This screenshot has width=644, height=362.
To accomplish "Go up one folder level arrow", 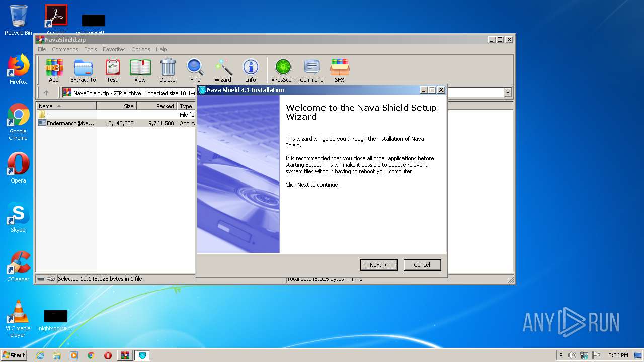I will tap(46, 93).
